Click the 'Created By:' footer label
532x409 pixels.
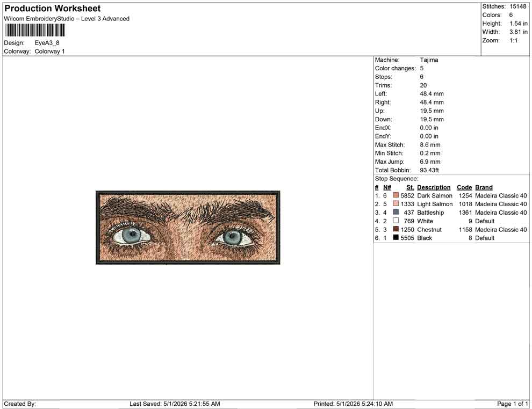pos(20,404)
